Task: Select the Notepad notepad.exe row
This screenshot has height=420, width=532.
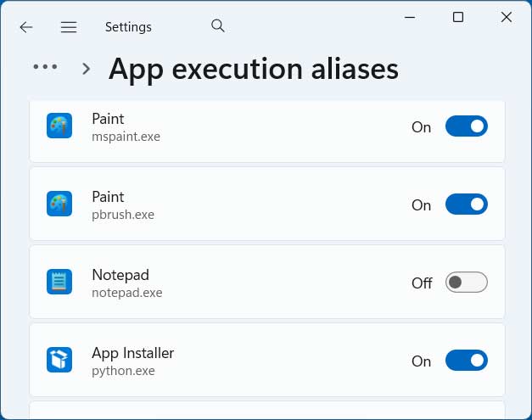Action: 255,283
